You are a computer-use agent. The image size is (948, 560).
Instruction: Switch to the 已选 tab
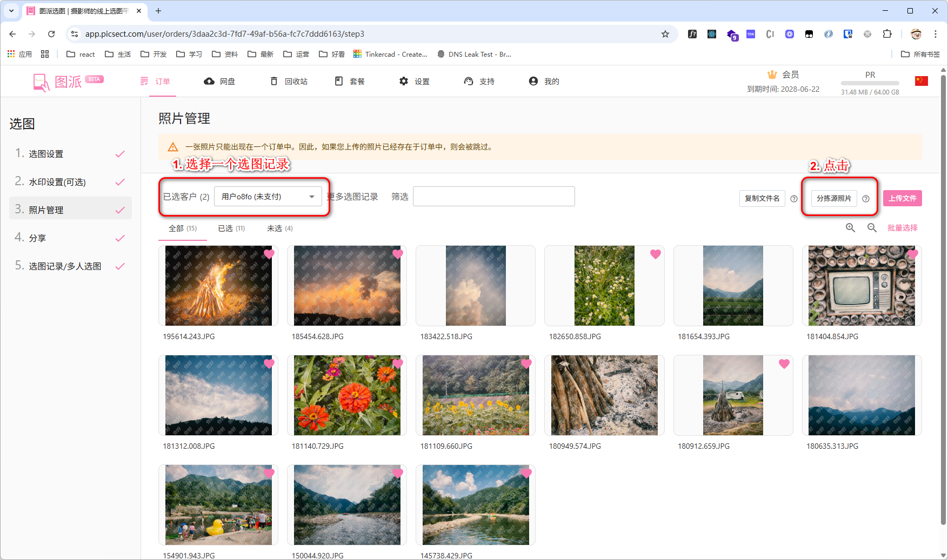pos(230,228)
